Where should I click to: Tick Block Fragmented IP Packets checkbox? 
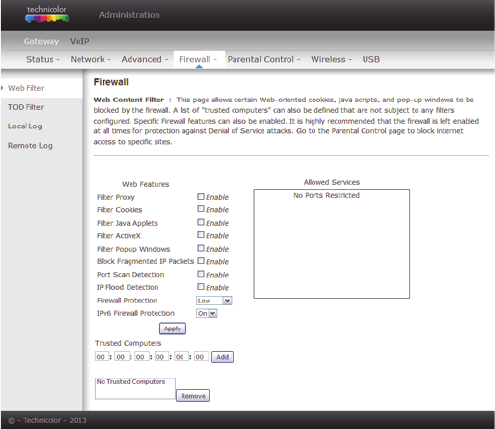tap(201, 261)
